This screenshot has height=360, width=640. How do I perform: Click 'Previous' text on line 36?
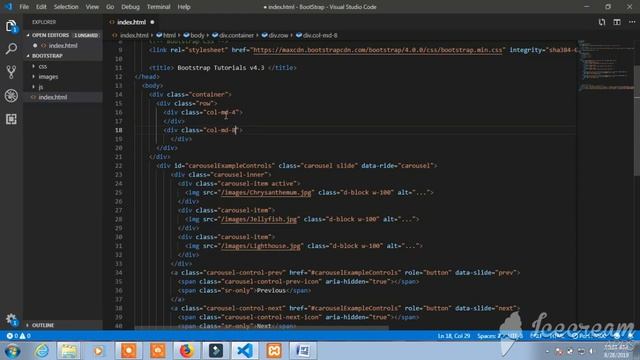point(271,291)
